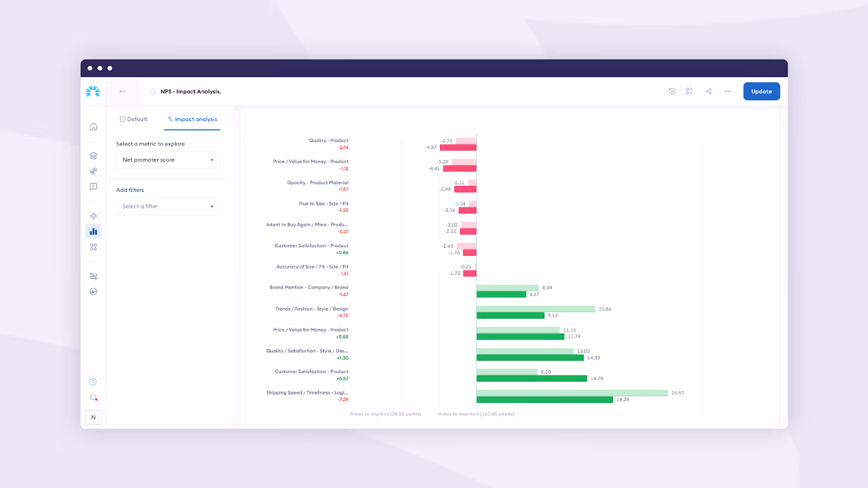868x488 pixels.
Task: Share the report using the share icon
Action: [709, 91]
